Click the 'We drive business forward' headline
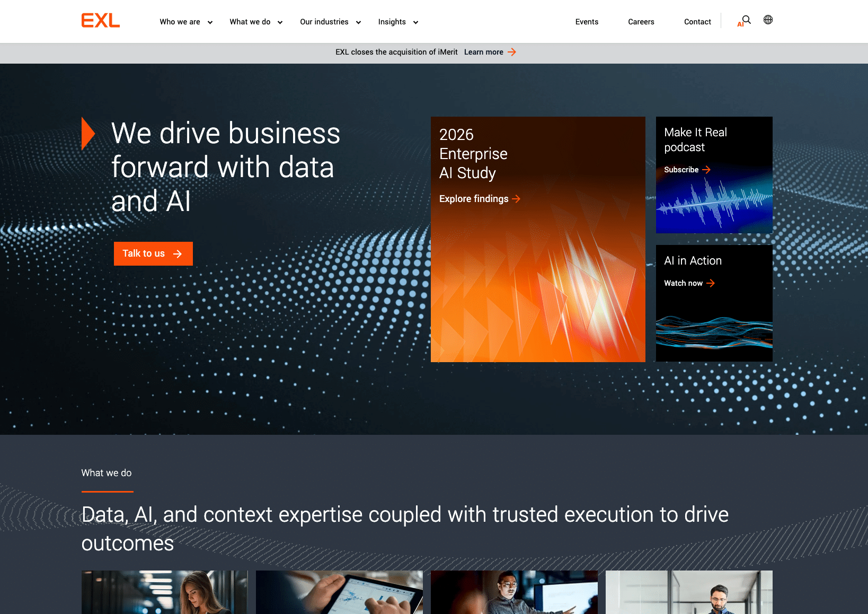 pos(226,167)
